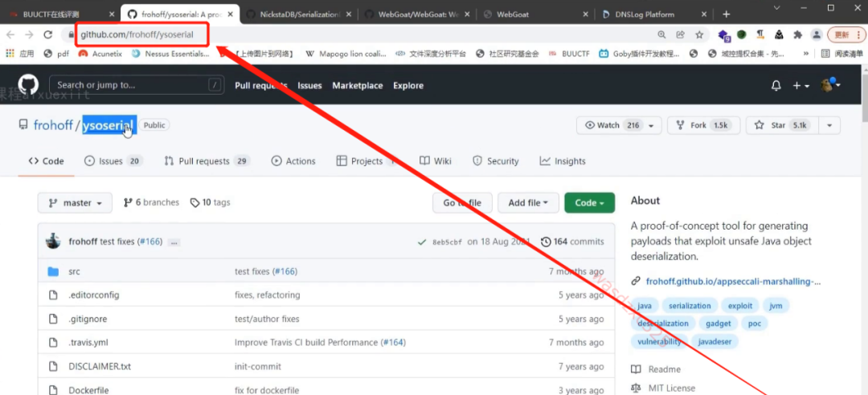Click the address bar URL
Screen dimensions: 868x395
tap(137, 35)
